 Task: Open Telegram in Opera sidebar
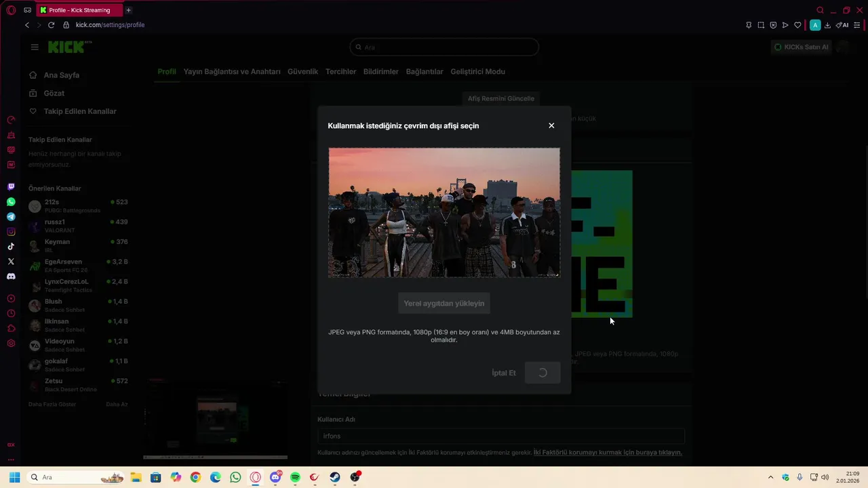point(11,217)
